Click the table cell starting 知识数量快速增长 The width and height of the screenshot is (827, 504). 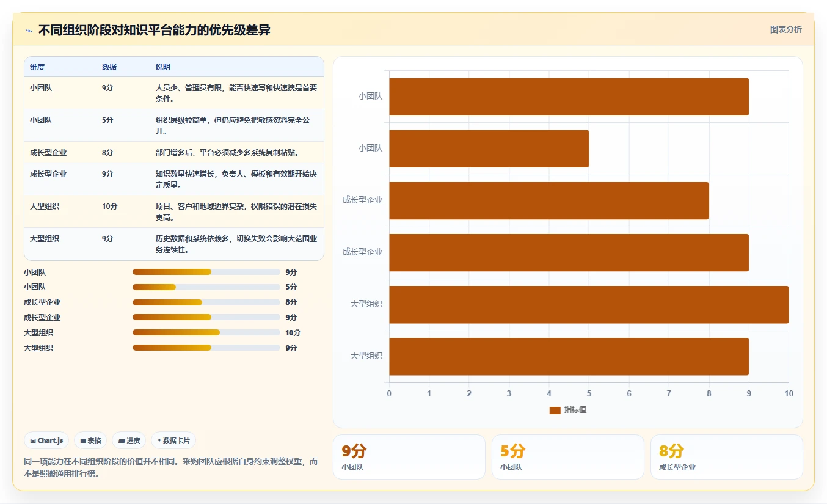[x=237, y=179]
